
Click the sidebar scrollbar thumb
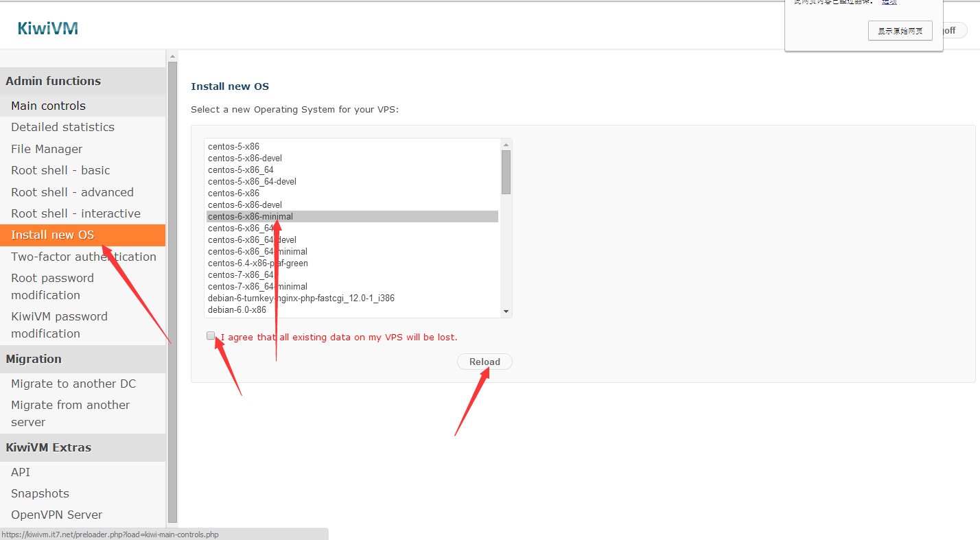[172, 292]
